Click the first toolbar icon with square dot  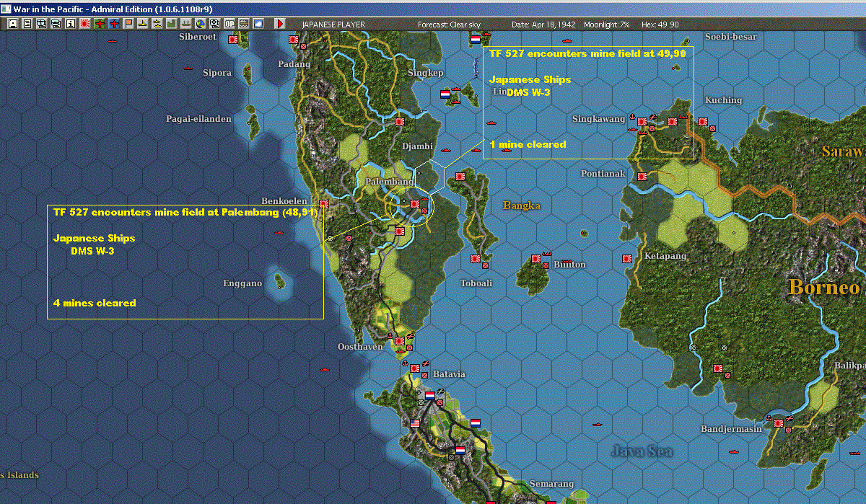click(13, 24)
